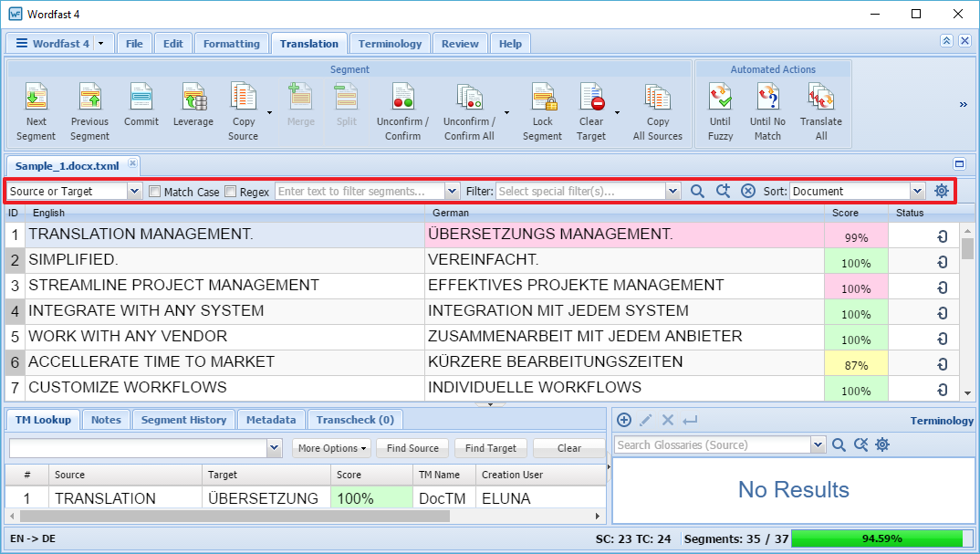Open Source or Target dropdown
This screenshot has height=554, width=980.
point(134,192)
